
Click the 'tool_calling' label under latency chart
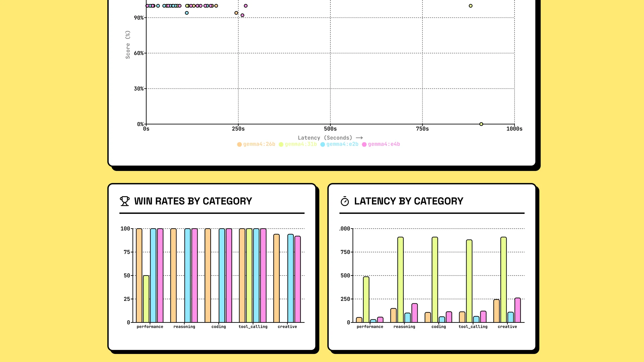tap(473, 327)
